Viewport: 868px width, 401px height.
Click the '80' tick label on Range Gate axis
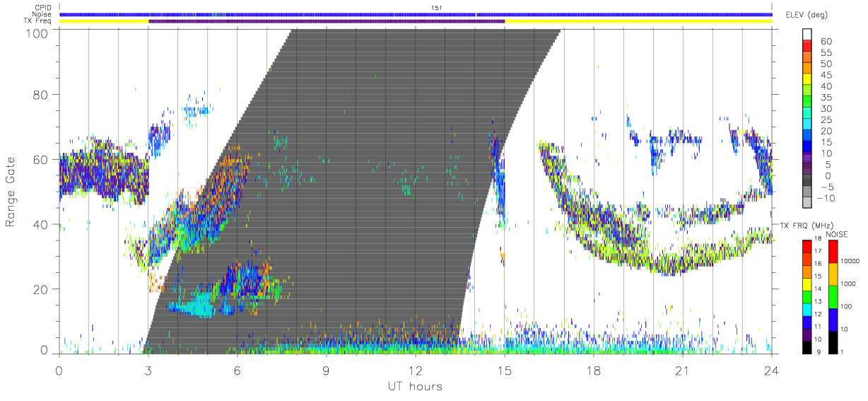(x=41, y=95)
